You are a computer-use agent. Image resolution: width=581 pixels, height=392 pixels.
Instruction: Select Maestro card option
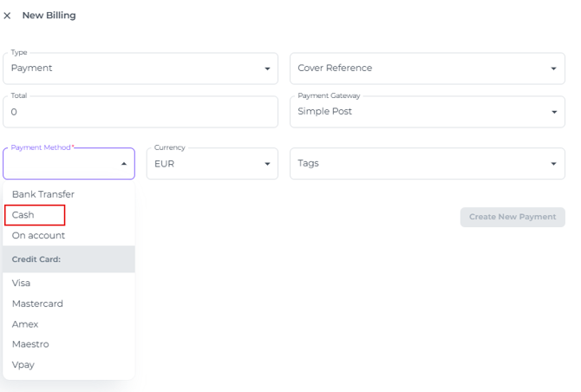30,344
